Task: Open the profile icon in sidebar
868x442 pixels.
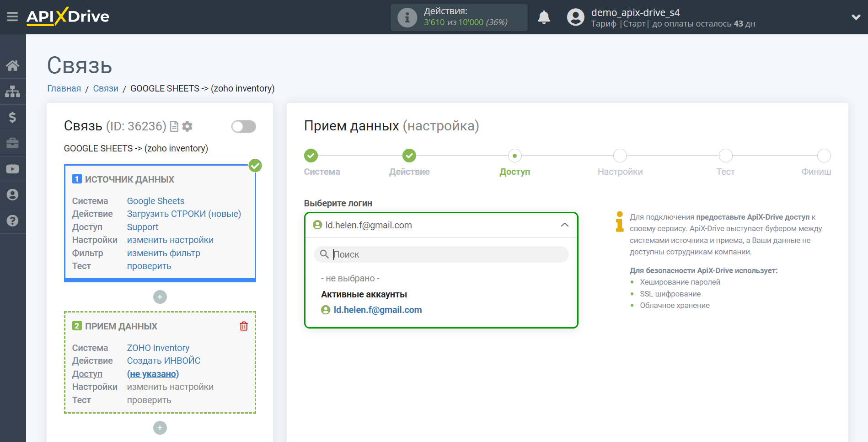Action: coord(12,195)
